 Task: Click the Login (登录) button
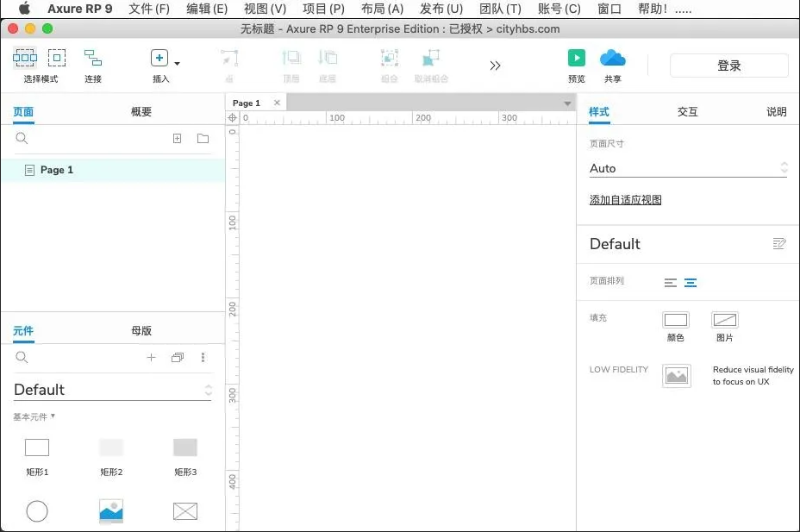pyautogui.click(x=729, y=66)
